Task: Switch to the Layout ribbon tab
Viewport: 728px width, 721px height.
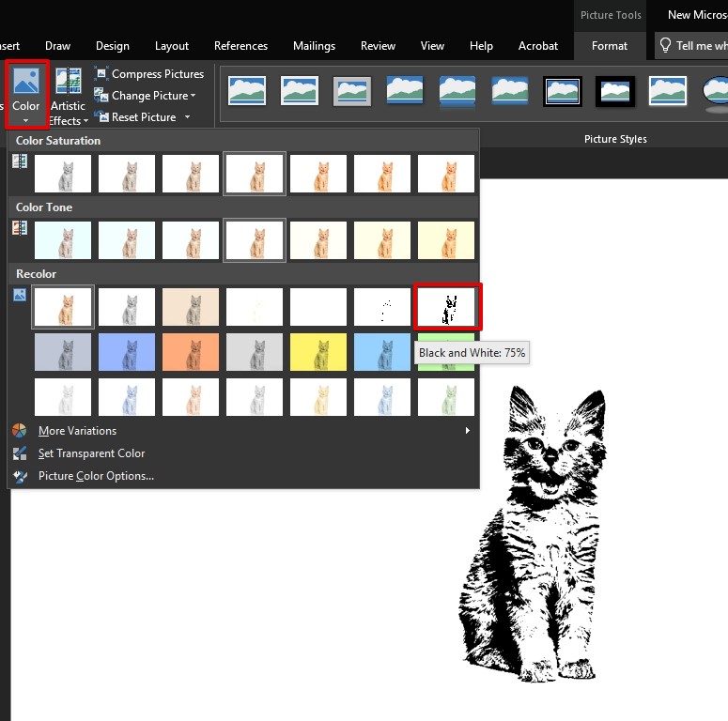Action: (172, 46)
